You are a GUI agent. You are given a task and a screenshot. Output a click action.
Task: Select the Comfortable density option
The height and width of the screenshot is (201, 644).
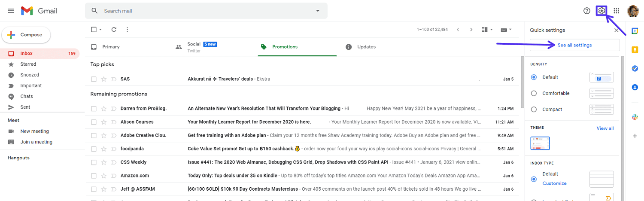point(534,93)
